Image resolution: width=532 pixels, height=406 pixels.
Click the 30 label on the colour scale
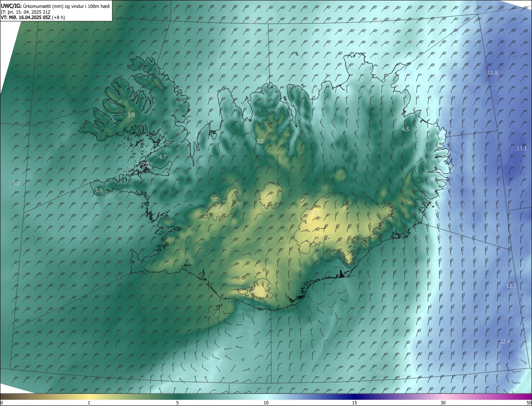click(443, 403)
